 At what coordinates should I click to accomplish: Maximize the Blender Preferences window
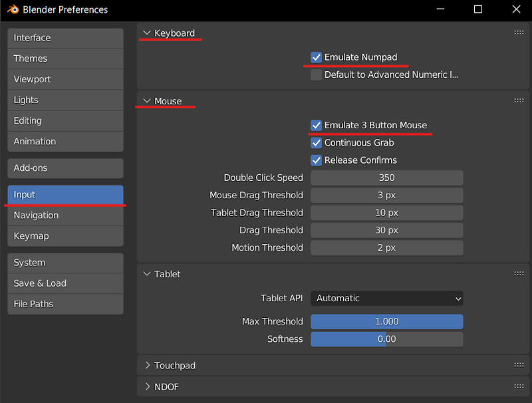(478, 9)
